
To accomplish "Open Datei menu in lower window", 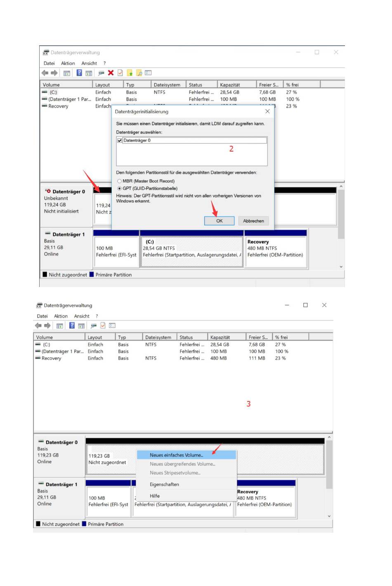I will (42, 316).
